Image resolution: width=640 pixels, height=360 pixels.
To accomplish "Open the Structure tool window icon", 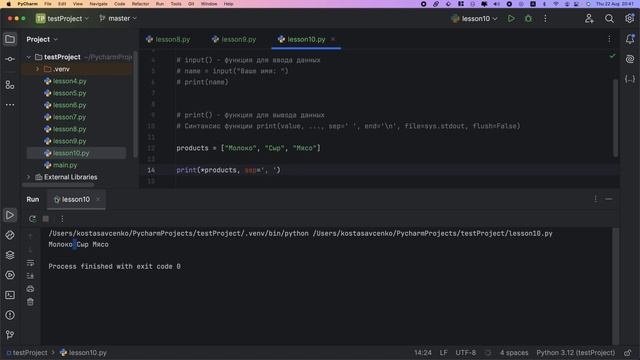I will 10,85.
